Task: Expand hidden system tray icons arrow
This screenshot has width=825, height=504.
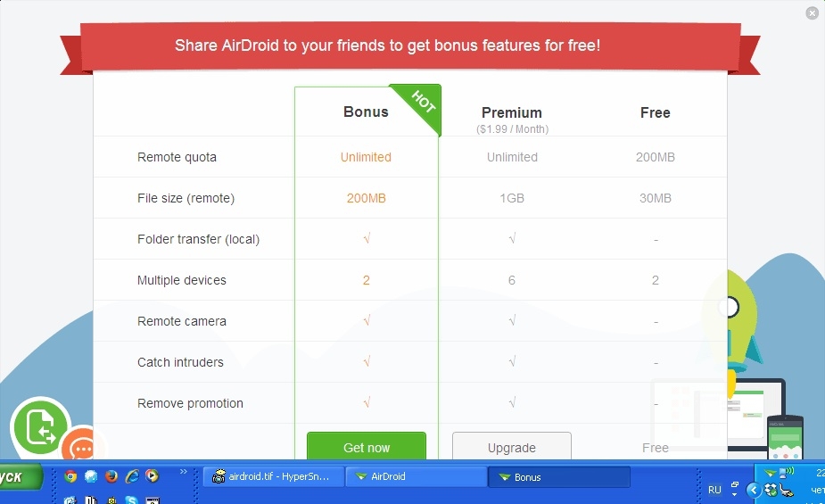Action: [754, 491]
